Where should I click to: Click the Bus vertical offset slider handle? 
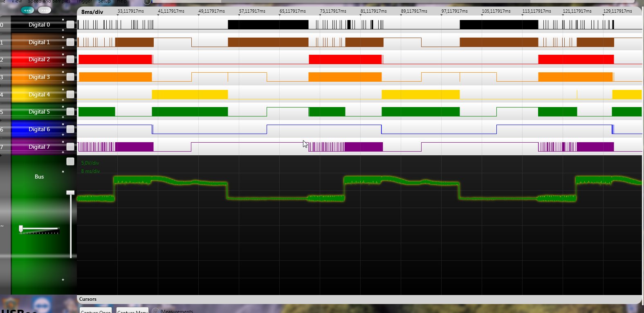71,192
